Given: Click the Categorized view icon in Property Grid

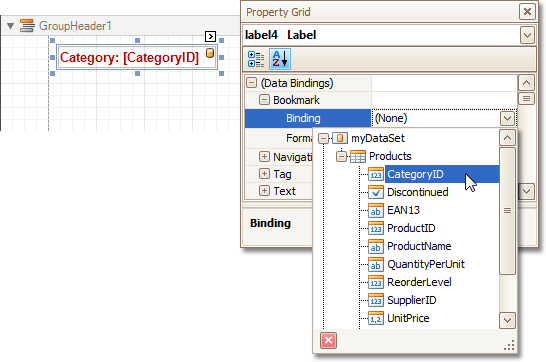Looking at the screenshot, I should [x=256, y=59].
